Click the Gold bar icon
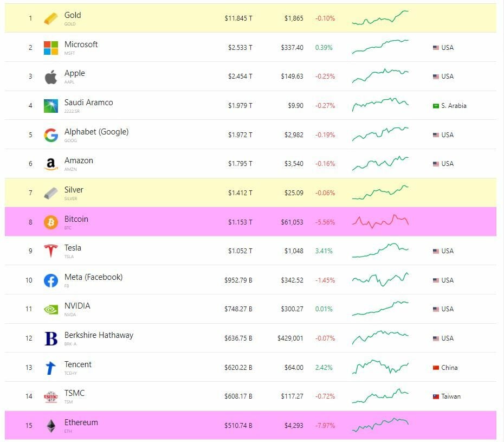Viewport: 504px width, 442px height. coord(50,18)
